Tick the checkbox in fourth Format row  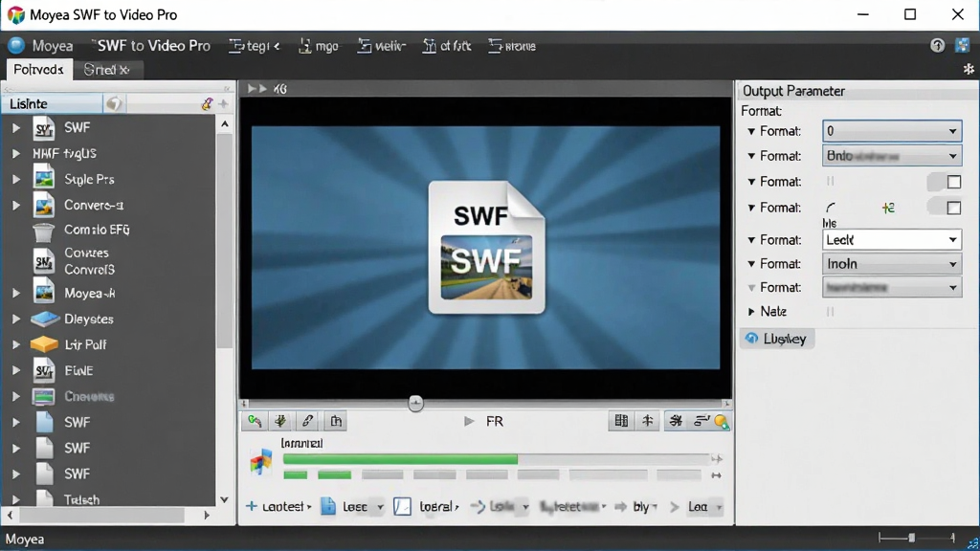click(x=954, y=208)
